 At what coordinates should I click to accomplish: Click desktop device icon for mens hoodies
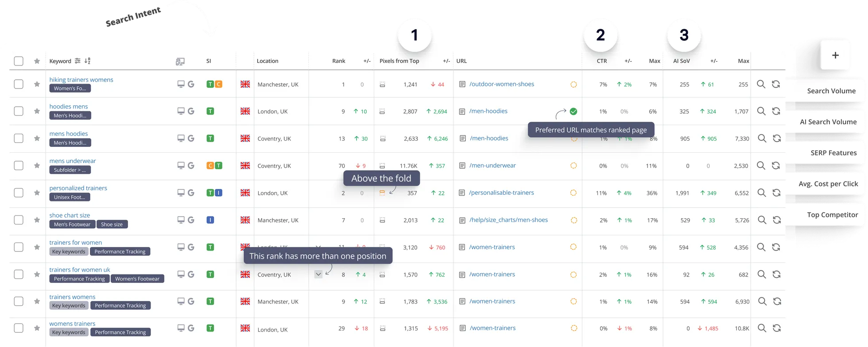pos(181,138)
